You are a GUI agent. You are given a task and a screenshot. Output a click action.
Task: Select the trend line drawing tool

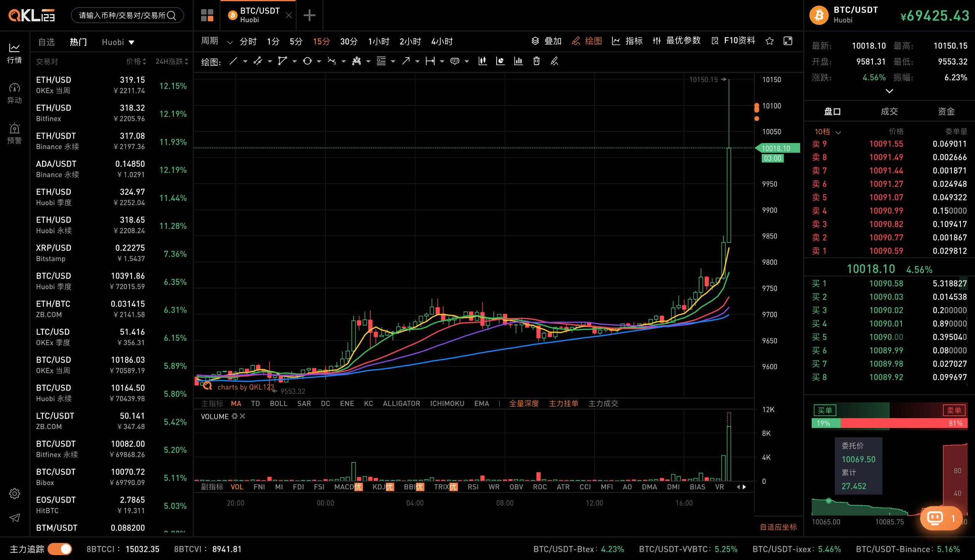233,61
